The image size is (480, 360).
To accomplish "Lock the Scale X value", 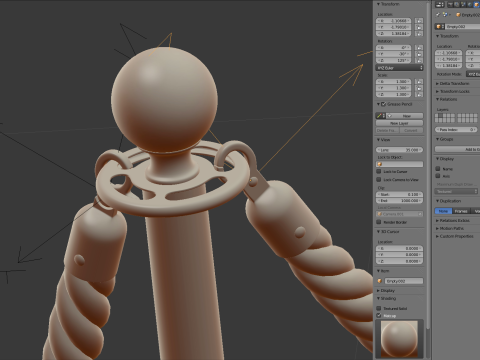I will [419, 82].
